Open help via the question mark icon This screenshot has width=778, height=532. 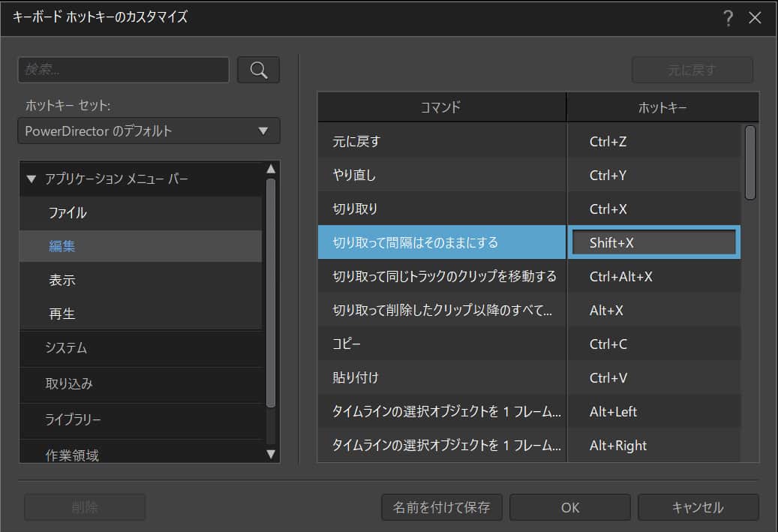728,17
